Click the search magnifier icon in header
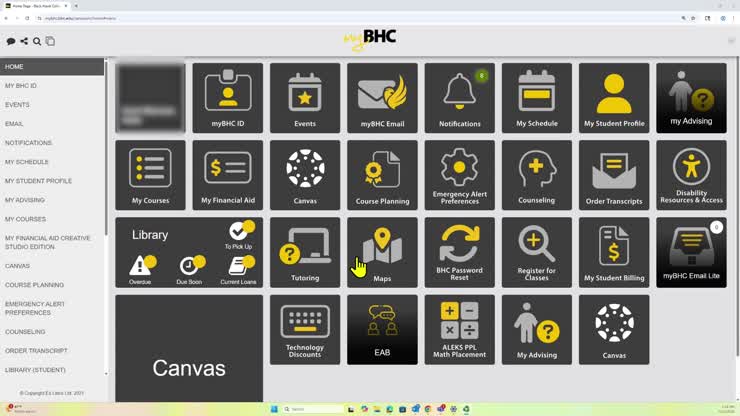The image size is (740, 416). point(37,42)
